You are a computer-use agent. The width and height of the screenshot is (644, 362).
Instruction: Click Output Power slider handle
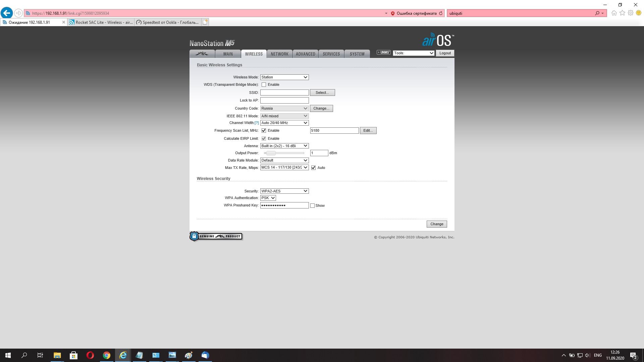pos(271,153)
